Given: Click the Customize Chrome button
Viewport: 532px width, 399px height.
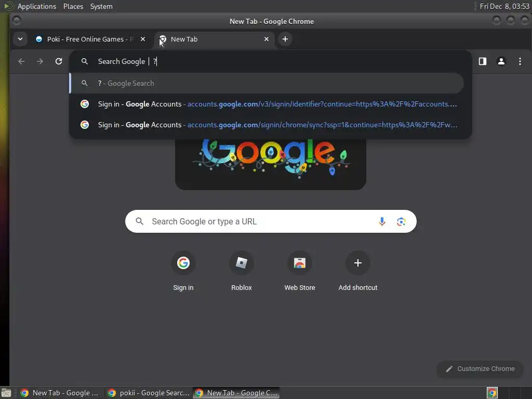Looking at the screenshot, I should tap(480, 369).
